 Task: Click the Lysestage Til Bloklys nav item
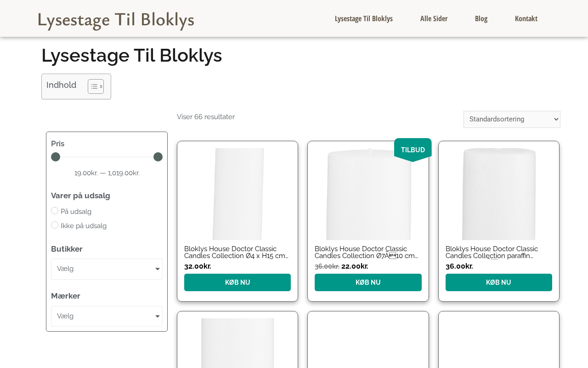coord(363,18)
